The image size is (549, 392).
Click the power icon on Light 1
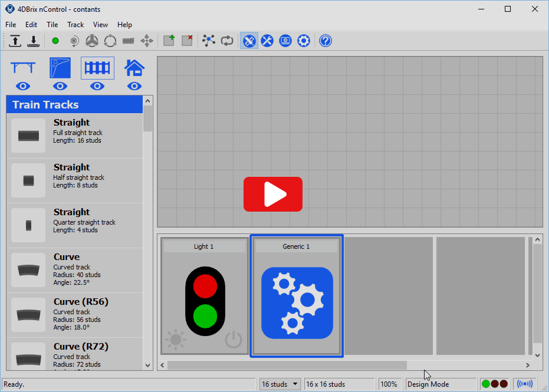coord(233,339)
